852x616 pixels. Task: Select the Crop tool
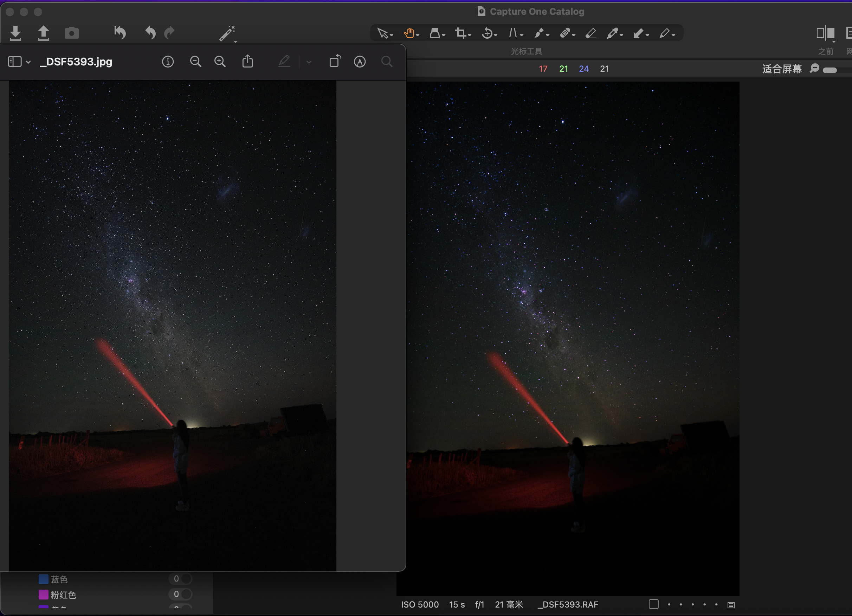coord(460,33)
